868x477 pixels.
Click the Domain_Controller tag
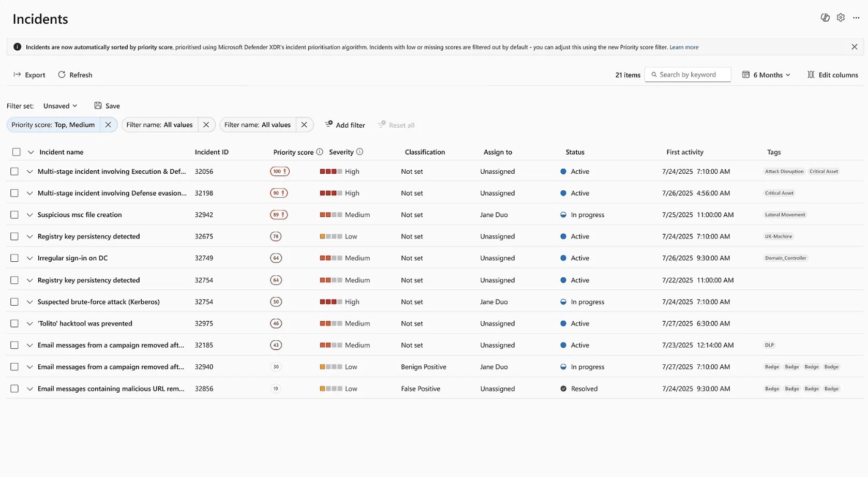[x=786, y=258]
